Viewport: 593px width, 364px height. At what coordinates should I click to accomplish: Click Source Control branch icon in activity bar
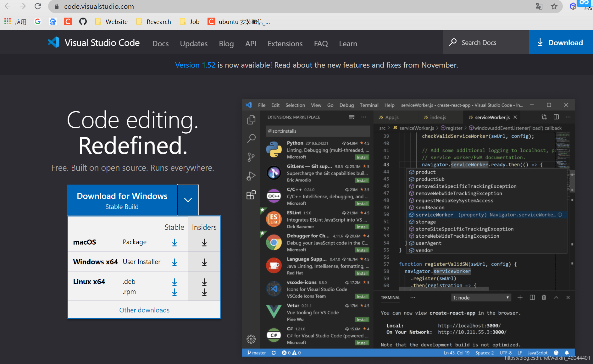251,157
